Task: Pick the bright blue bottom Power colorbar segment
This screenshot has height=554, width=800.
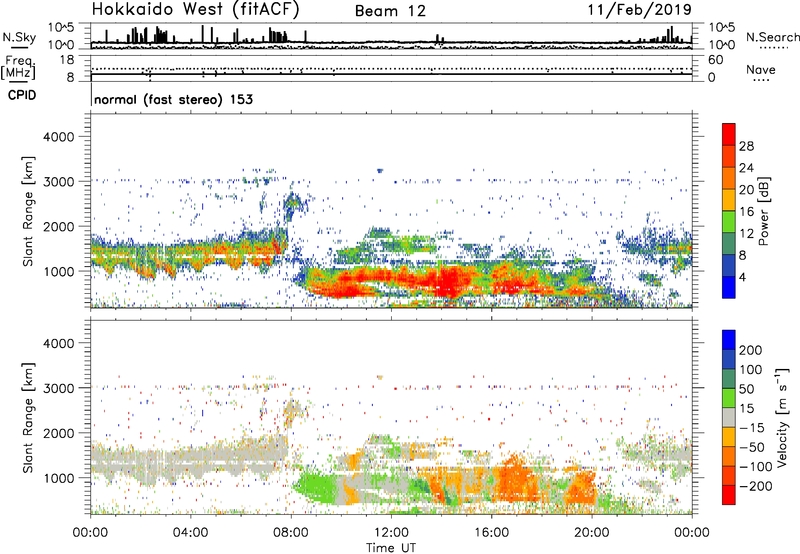Action: (x=729, y=287)
